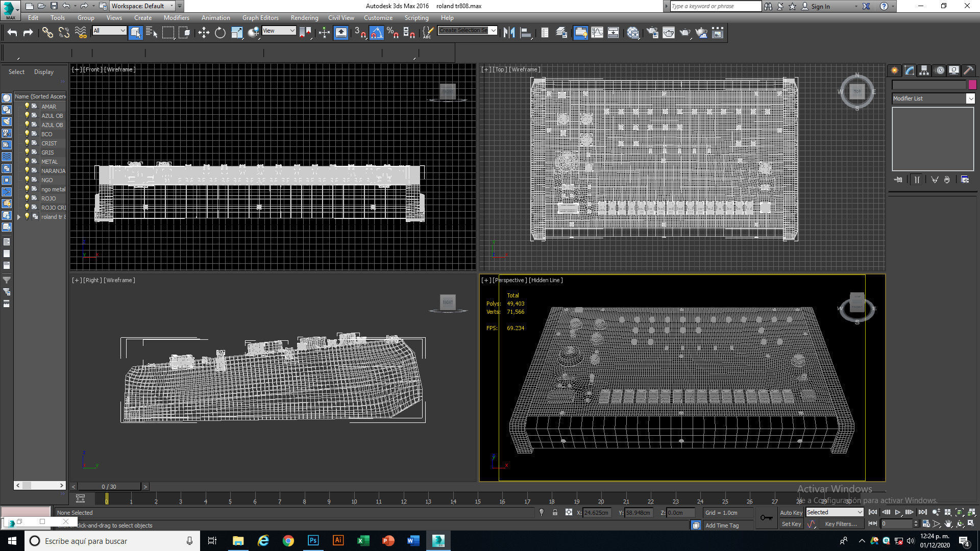Choose Rectangular Selection Region tool
Viewport: 980px width, 551px height.
coord(168,33)
